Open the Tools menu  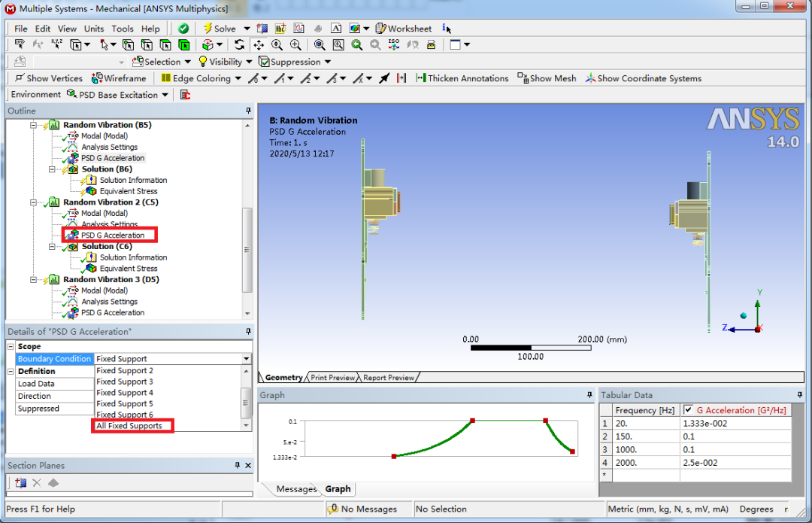pos(123,29)
